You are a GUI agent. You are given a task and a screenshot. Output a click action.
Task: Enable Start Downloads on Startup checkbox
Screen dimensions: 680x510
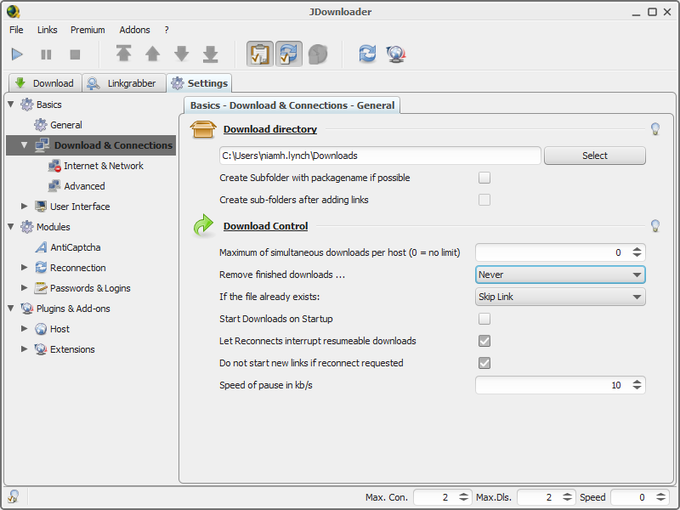[x=484, y=319]
